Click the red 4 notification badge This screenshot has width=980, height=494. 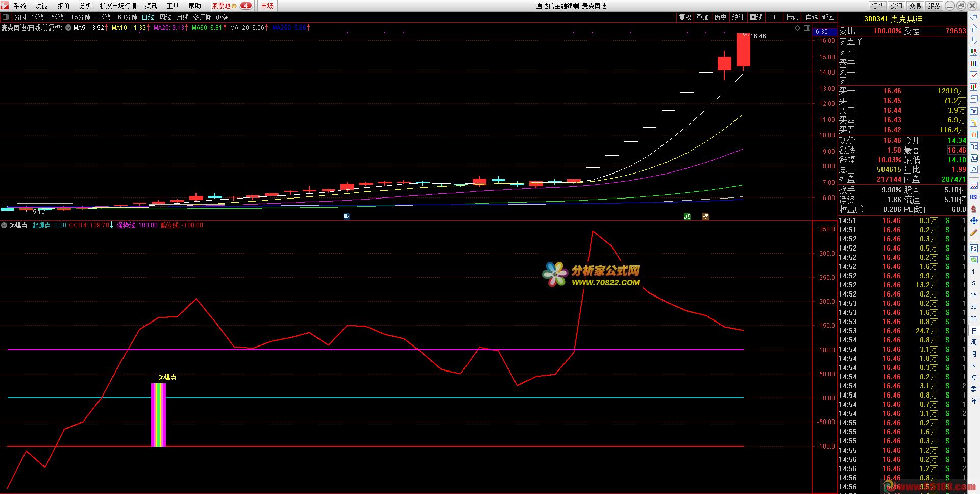click(246, 6)
